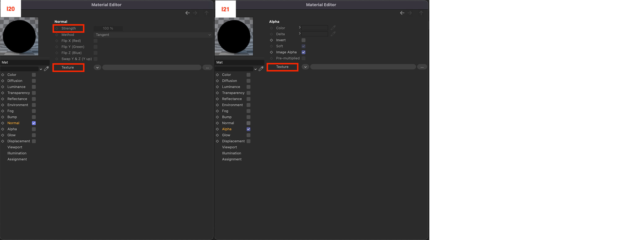Click keyframe diamond beside Image Alpha
Image resolution: width=644 pixels, height=240 pixels.
pyautogui.click(x=271, y=52)
